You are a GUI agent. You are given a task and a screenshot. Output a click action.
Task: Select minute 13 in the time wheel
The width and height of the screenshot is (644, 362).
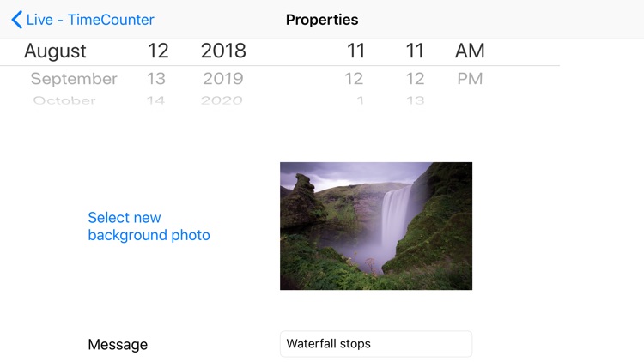point(416,100)
